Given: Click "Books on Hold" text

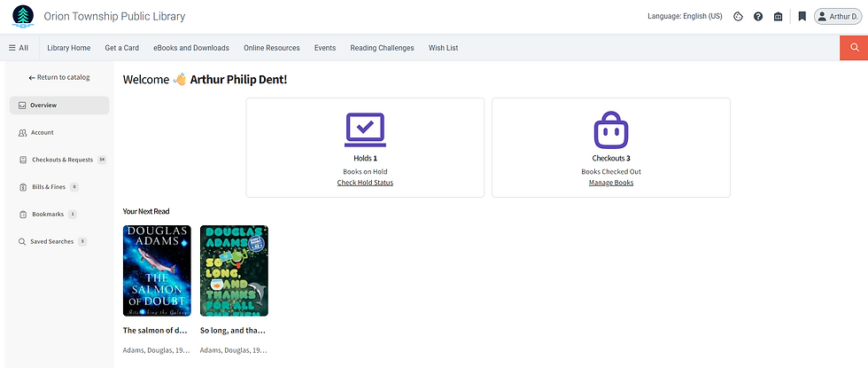Looking at the screenshot, I should 365,172.
